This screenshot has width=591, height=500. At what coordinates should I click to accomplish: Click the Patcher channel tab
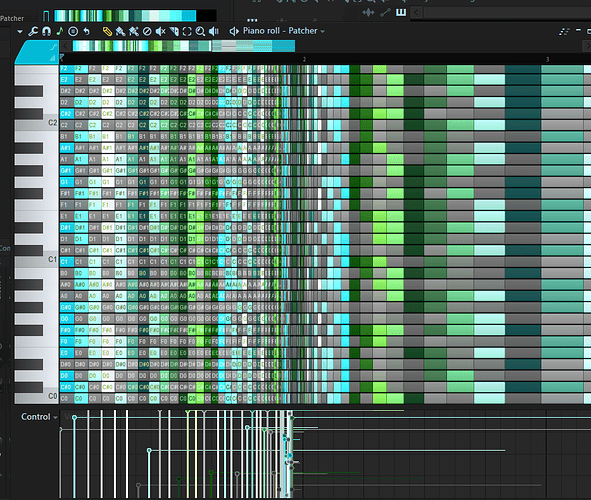coord(12,18)
